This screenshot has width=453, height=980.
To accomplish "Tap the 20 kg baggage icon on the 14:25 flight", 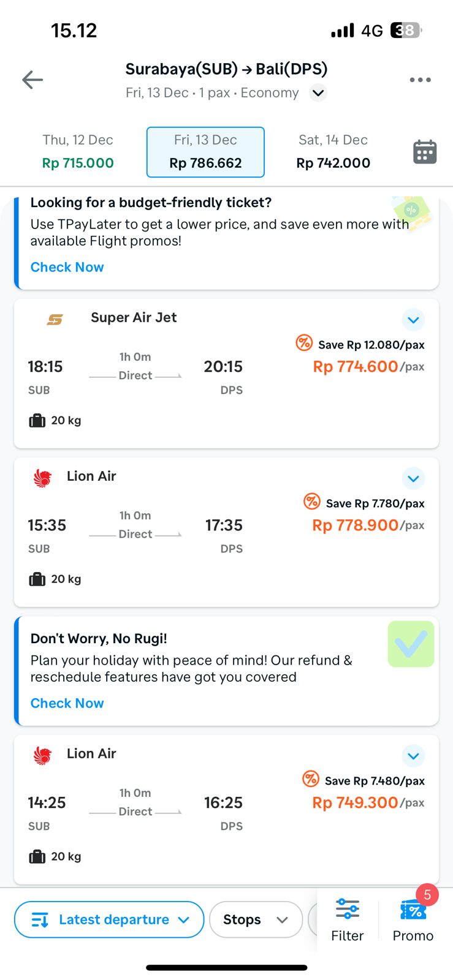I will [37, 856].
